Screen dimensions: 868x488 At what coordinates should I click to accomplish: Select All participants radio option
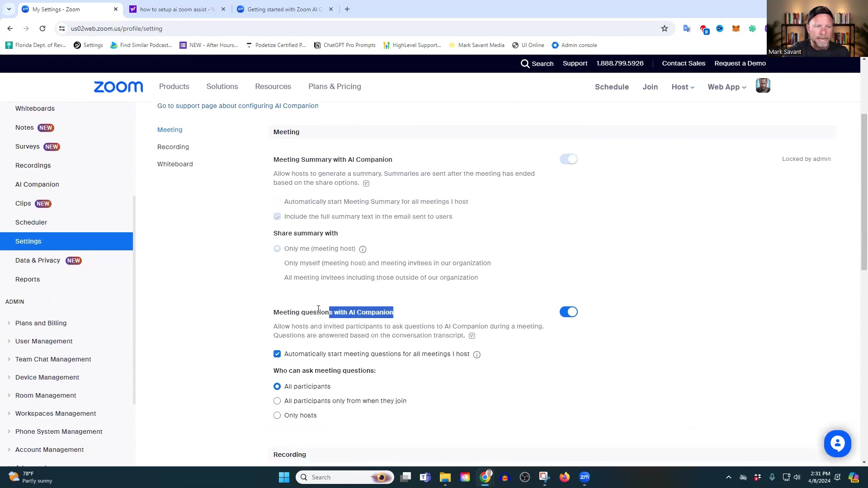[277, 386]
